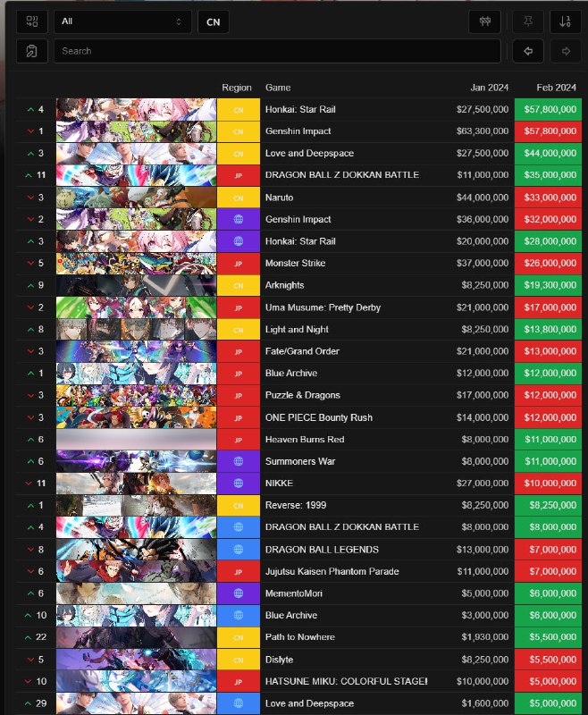Click the grid layout icon at top-left
This screenshot has width=588, height=715.
coord(32,21)
